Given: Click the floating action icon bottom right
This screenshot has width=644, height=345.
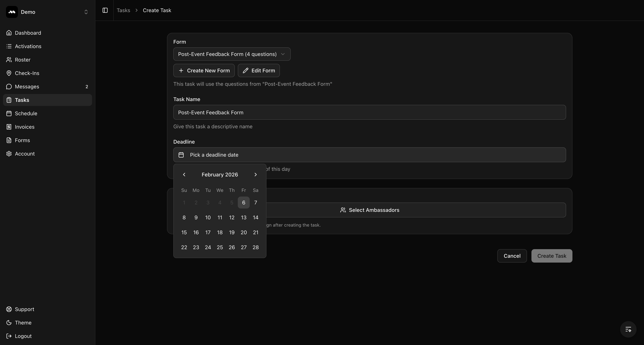Looking at the screenshot, I should [x=628, y=329].
